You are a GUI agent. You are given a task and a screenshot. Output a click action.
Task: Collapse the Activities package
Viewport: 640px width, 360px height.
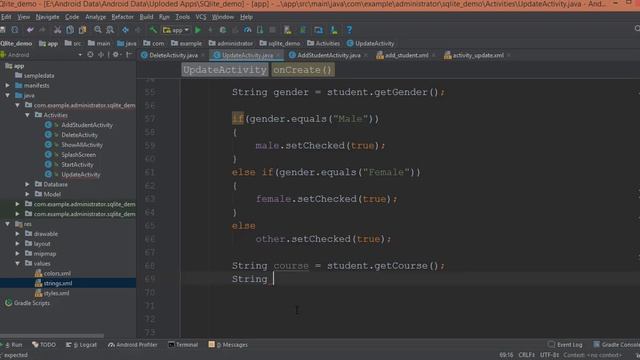tap(27, 115)
